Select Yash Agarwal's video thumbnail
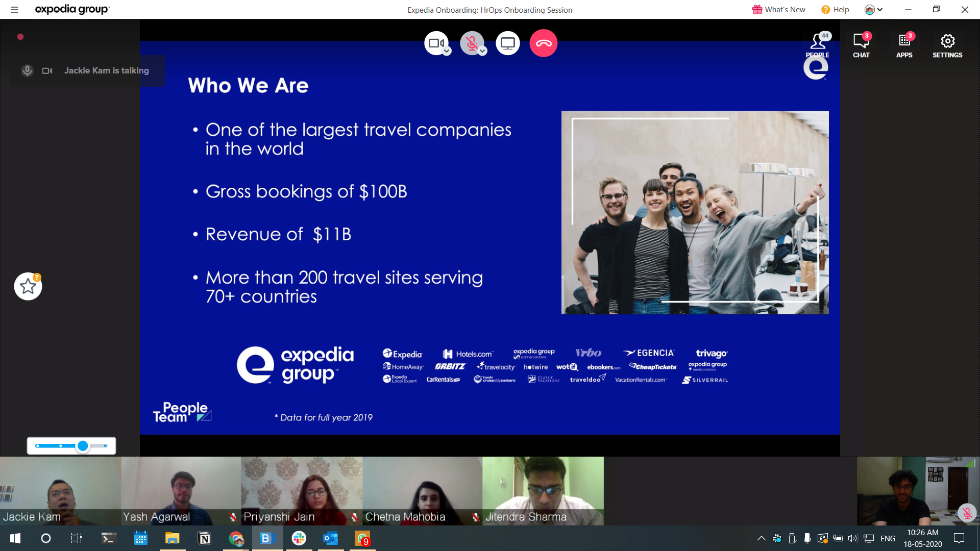This screenshot has height=551, width=980. tap(181, 491)
